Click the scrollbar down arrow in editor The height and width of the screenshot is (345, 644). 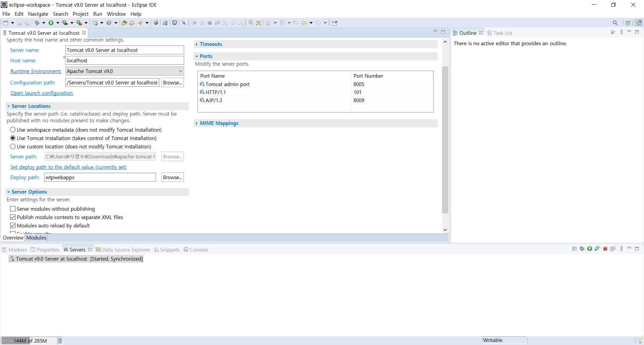click(445, 230)
